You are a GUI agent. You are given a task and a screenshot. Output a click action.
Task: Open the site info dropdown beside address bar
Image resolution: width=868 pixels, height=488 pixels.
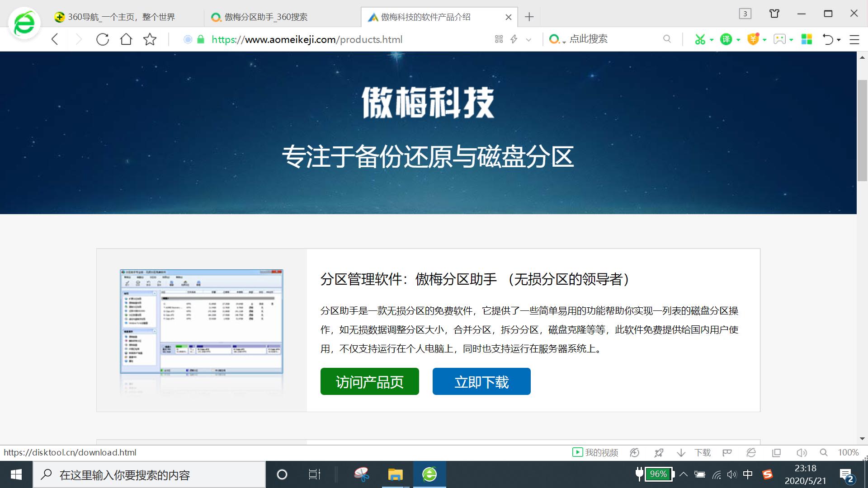[x=528, y=40]
